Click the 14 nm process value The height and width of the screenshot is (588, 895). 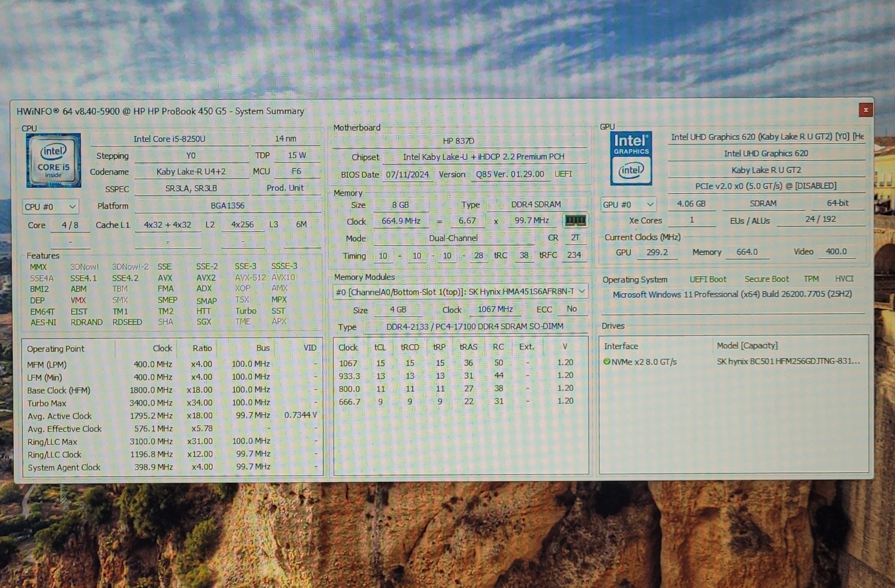click(x=285, y=139)
